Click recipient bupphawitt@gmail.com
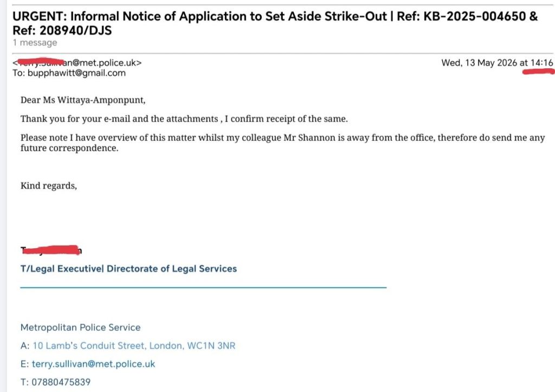This screenshot has width=555, height=392. (76, 73)
